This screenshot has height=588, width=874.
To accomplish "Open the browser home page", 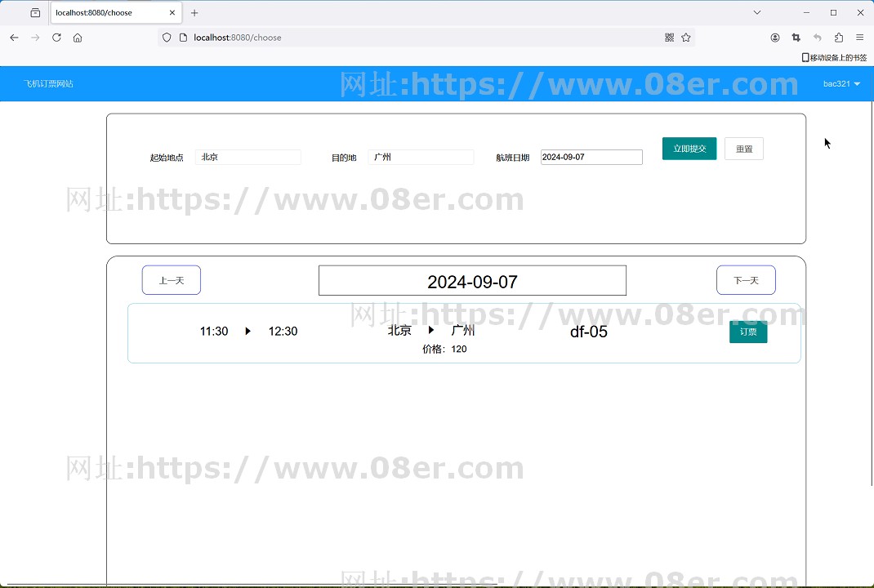I will click(78, 38).
